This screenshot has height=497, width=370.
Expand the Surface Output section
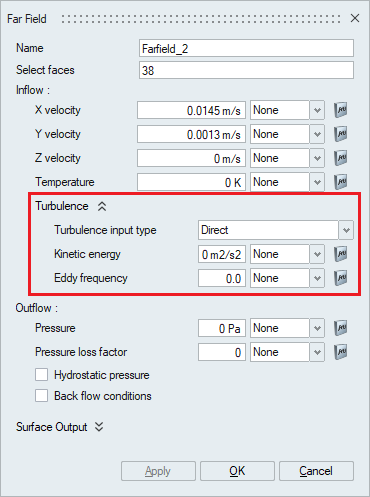tap(99, 427)
